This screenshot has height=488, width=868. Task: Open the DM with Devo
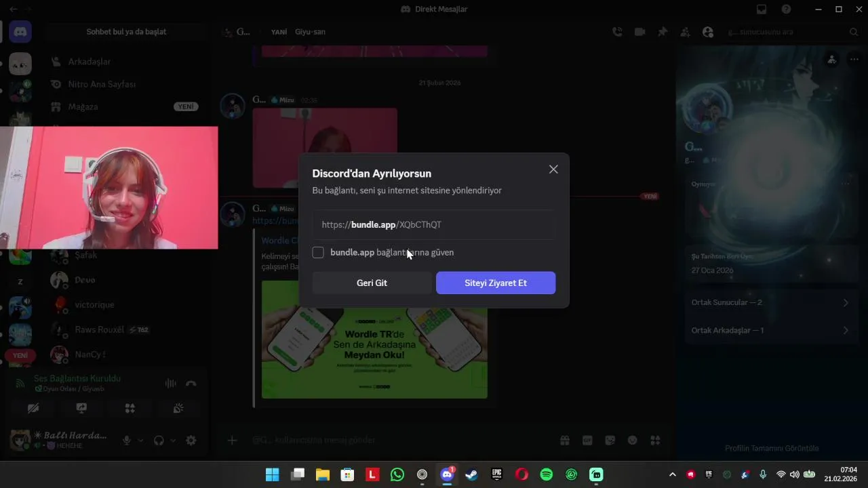(x=125, y=280)
